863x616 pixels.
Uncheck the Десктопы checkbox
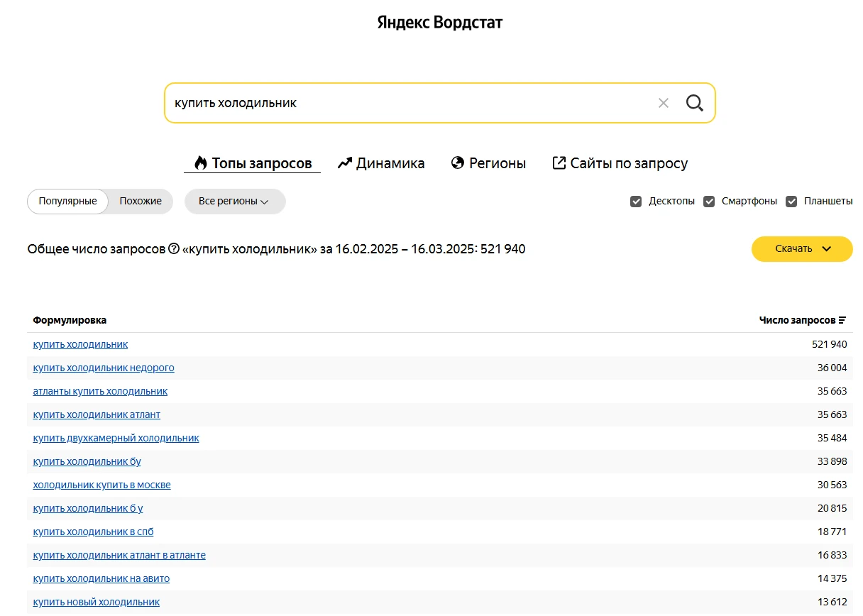(636, 202)
